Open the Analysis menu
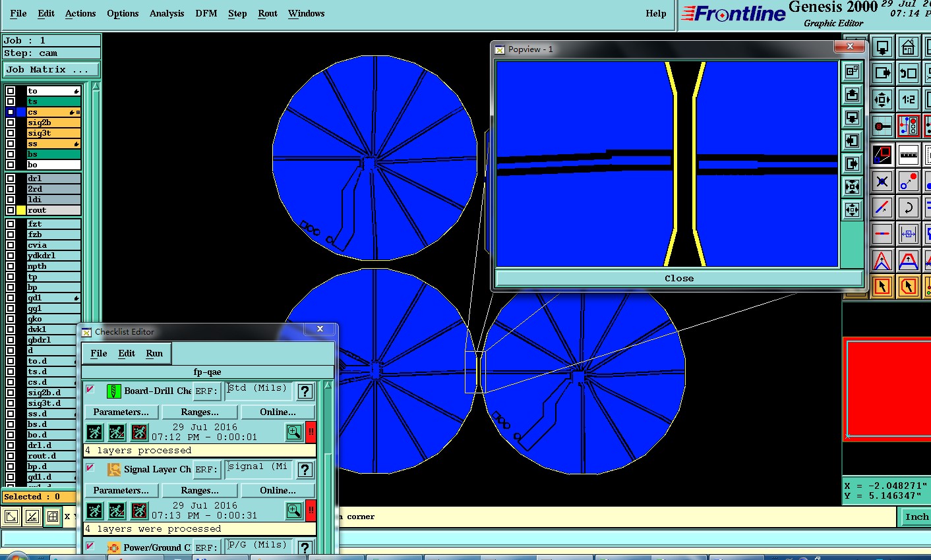Viewport: 931px width, 560px height. coord(167,13)
